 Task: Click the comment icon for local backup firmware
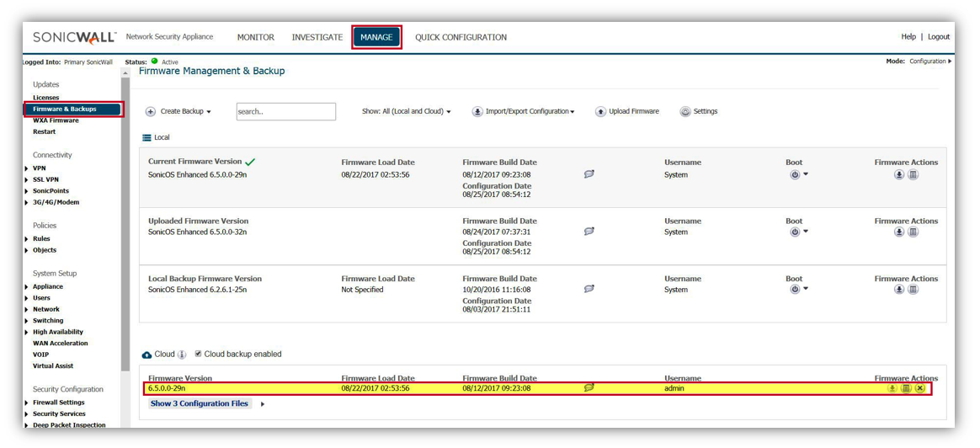tap(589, 289)
